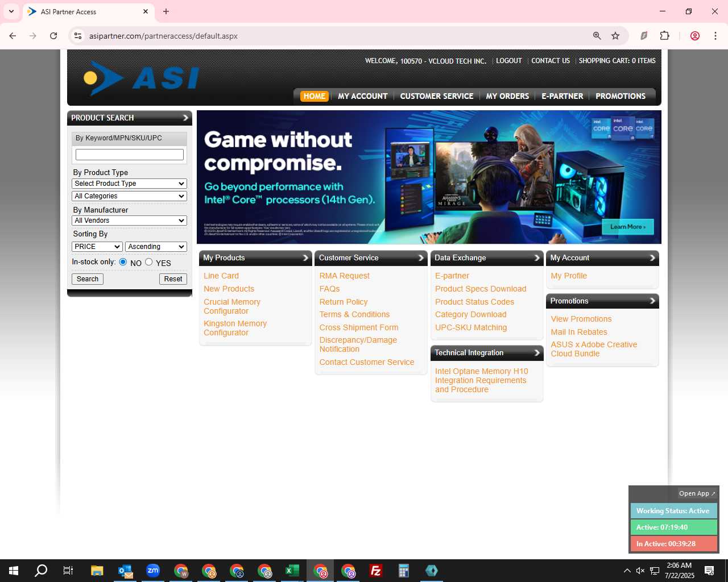This screenshot has height=582, width=728.
Task: Open the All Vendors manufacturer dropdown
Action: 130,221
